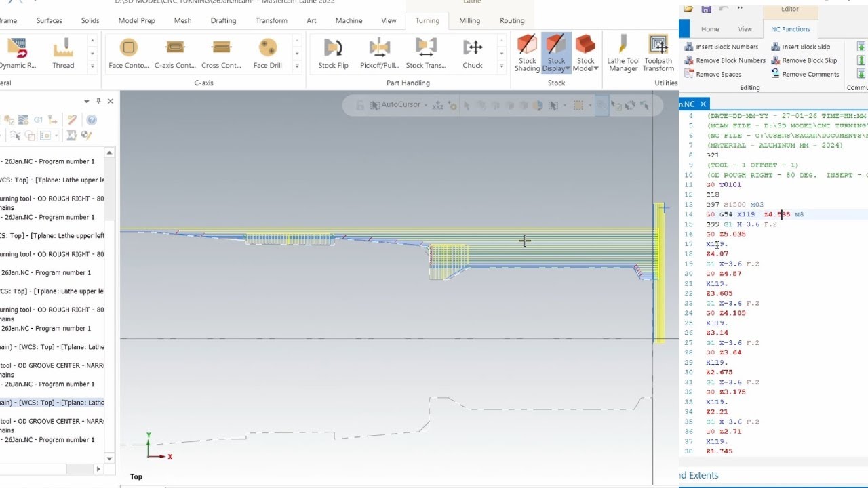Open the Lathe Tool Manager
Viewport: 868px width, 488px height.
click(x=623, y=54)
